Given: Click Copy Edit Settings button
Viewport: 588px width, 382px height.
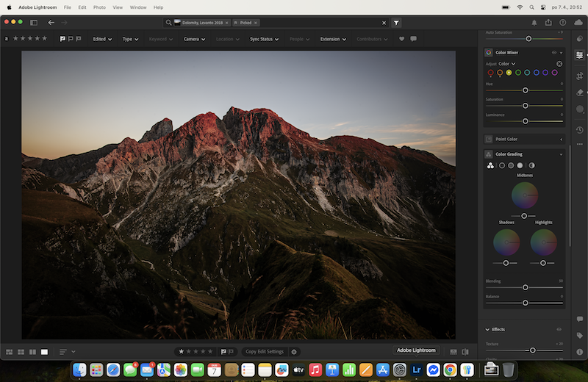Looking at the screenshot, I should click(x=265, y=352).
